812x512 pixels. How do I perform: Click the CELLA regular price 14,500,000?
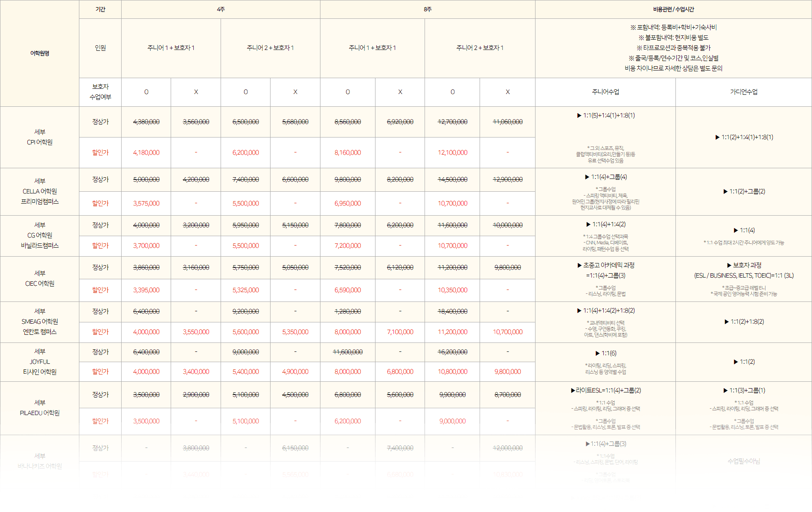pyautogui.click(x=453, y=179)
